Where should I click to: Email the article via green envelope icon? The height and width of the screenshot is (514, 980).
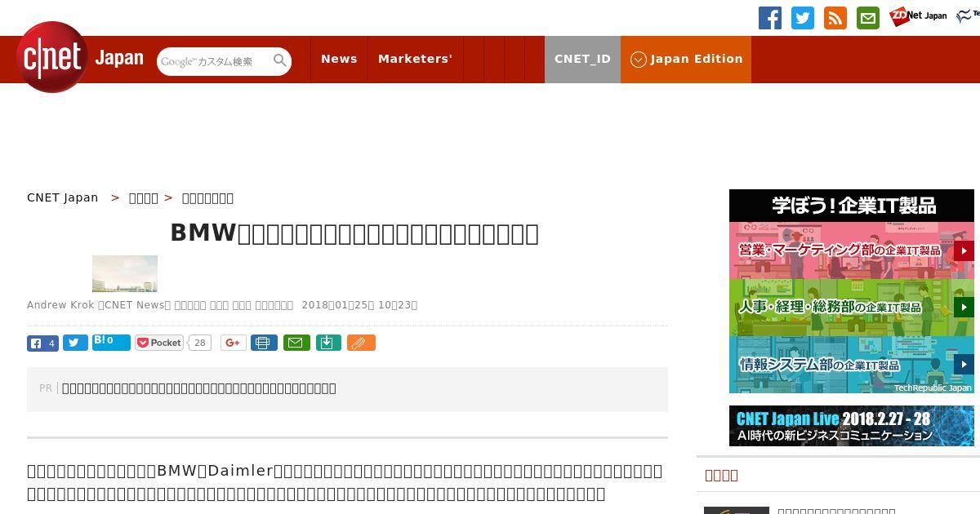pyautogui.click(x=296, y=343)
